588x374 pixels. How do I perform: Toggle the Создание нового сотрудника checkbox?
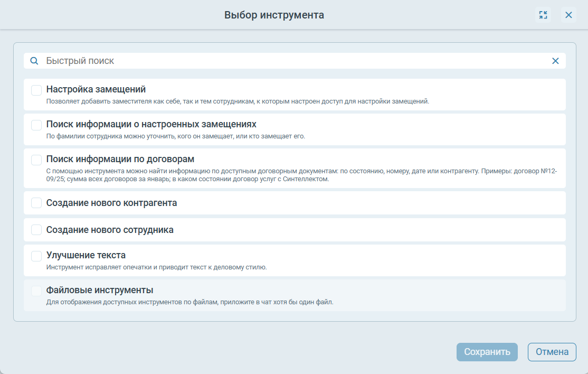tap(36, 230)
